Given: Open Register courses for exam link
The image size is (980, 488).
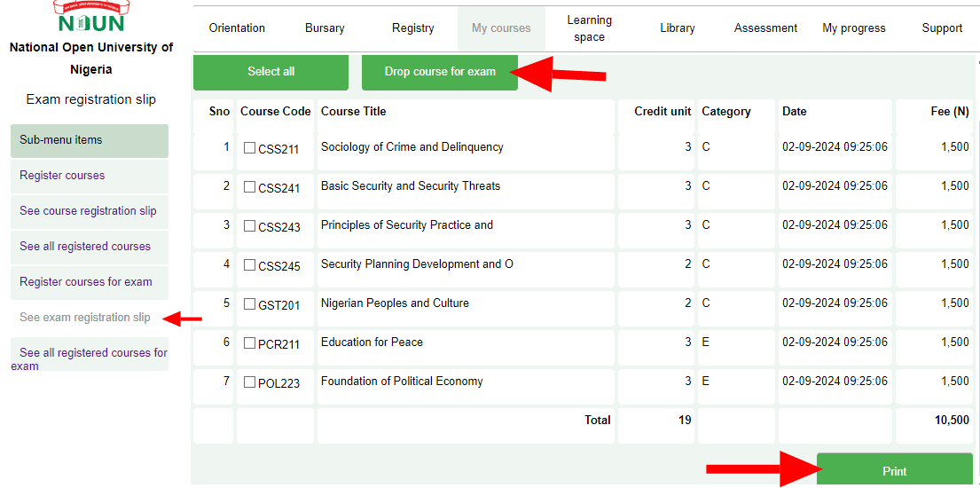Looking at the screenshot, I should click(90, 282).
